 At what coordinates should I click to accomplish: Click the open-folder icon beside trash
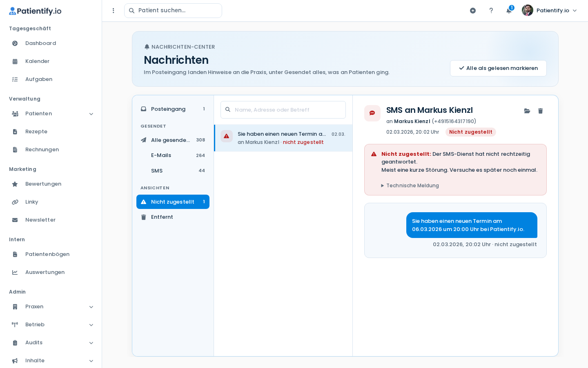[527, 111]
